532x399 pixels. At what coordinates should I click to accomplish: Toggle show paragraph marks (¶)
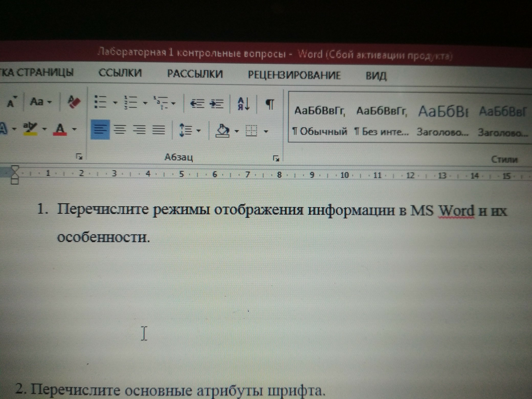(270, 104)
